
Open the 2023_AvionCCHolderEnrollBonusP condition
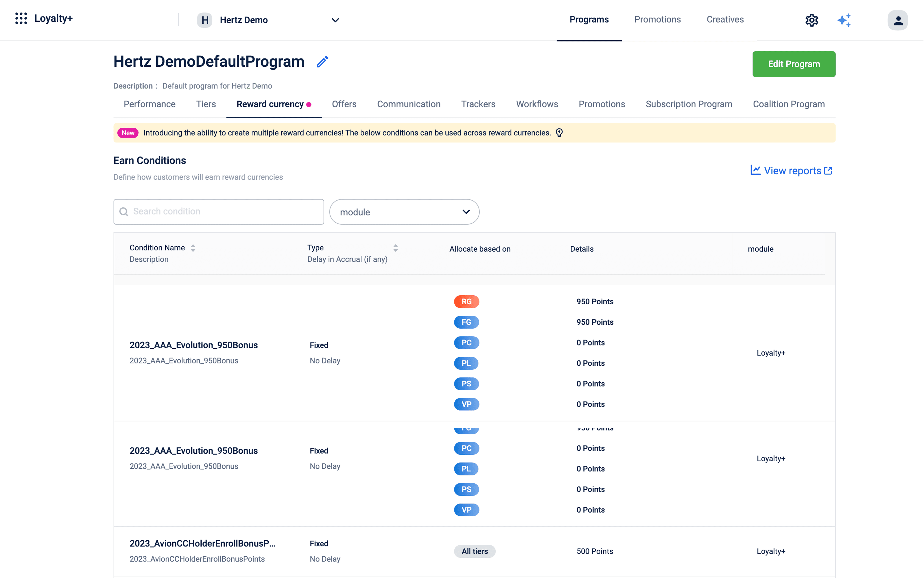click(x=202, y=543)
